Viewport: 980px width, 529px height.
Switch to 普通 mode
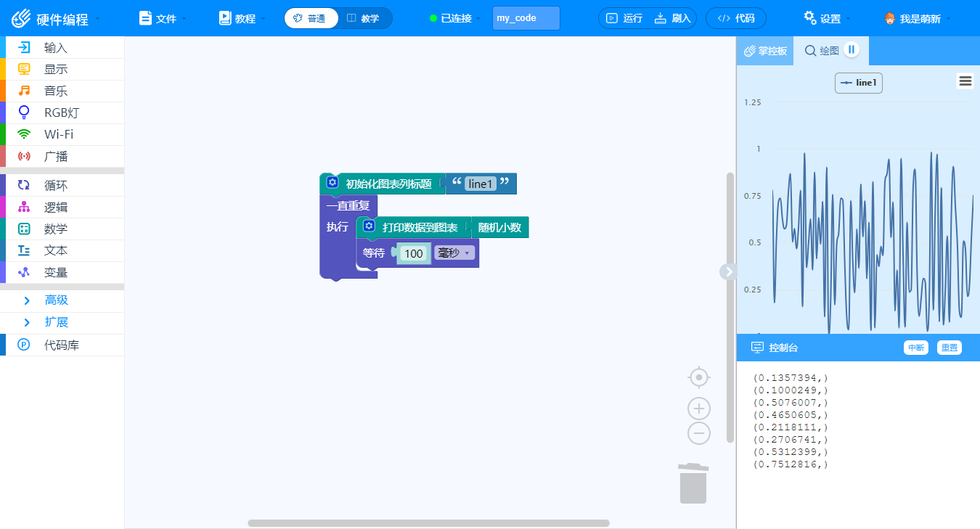311,18
